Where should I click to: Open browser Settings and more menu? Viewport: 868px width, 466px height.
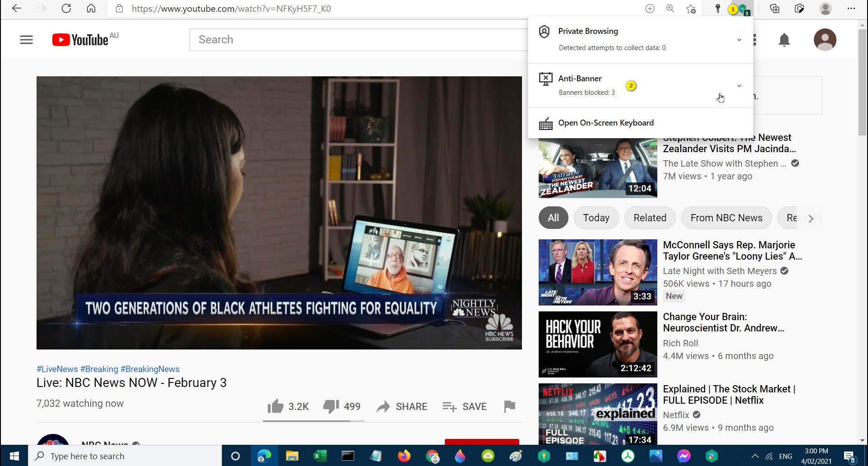[x=851, y=9]
